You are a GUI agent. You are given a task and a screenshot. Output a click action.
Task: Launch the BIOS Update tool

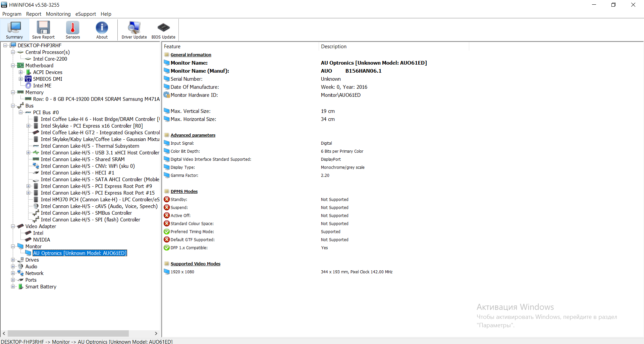(163, 30)
